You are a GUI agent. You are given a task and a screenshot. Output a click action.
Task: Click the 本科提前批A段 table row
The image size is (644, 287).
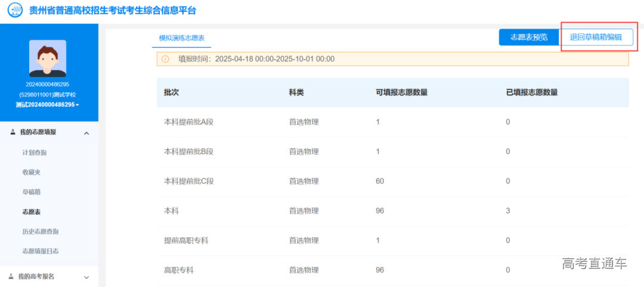[392, 122]
